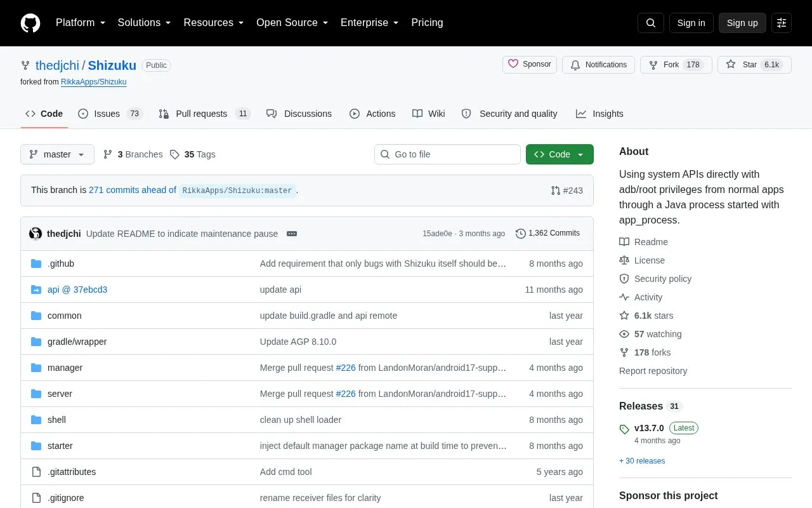Open the Readme book icon link

coord(643,242)
